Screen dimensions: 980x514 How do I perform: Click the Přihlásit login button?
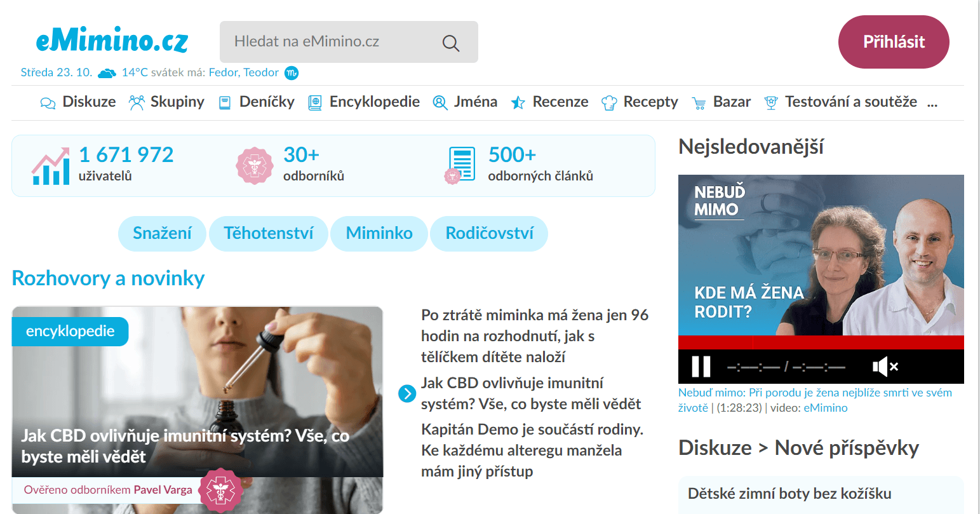[x=894, y=42]
